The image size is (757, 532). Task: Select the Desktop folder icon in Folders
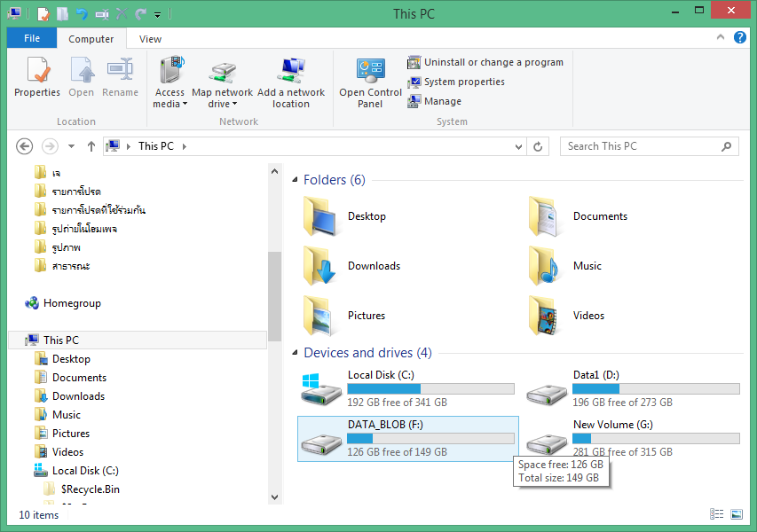click(x=319, y=216)
